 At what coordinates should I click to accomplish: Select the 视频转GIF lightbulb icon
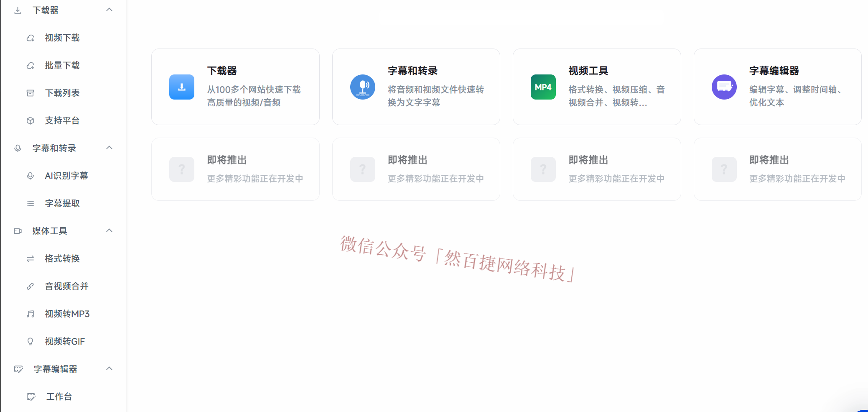tap(30, 341)
